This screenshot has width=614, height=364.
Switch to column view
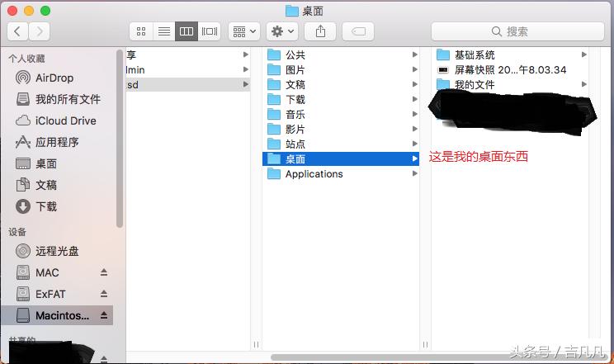[187, 31]
